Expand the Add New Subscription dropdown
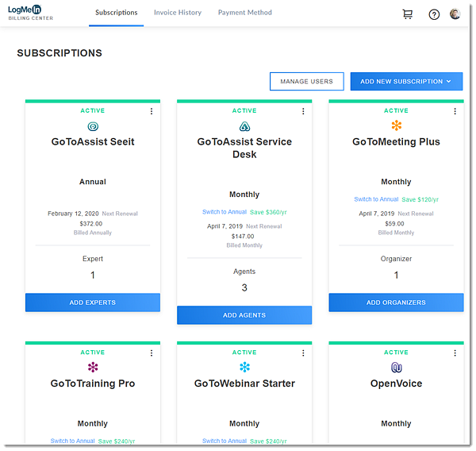476x451 pixels. click(407, 82)
